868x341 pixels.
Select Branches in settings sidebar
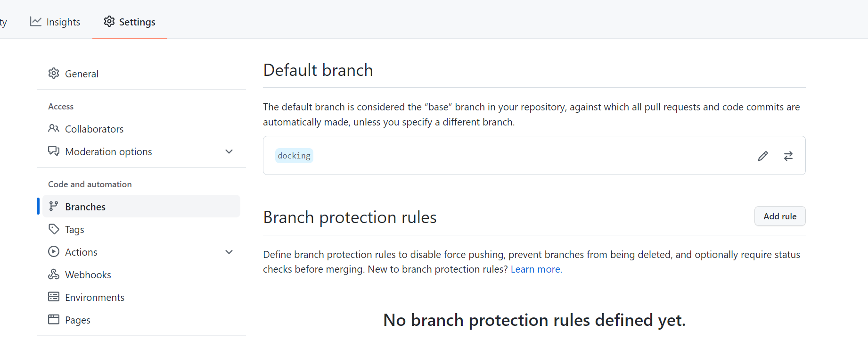click(x=141, y=206)
